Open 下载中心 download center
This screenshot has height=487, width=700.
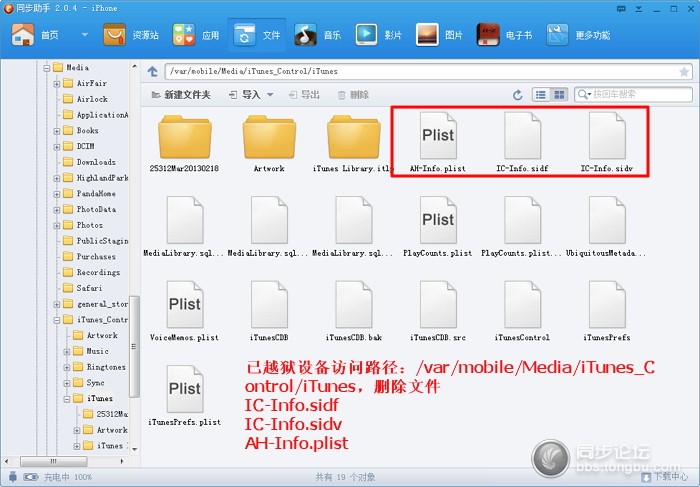(x=665, y=477)
